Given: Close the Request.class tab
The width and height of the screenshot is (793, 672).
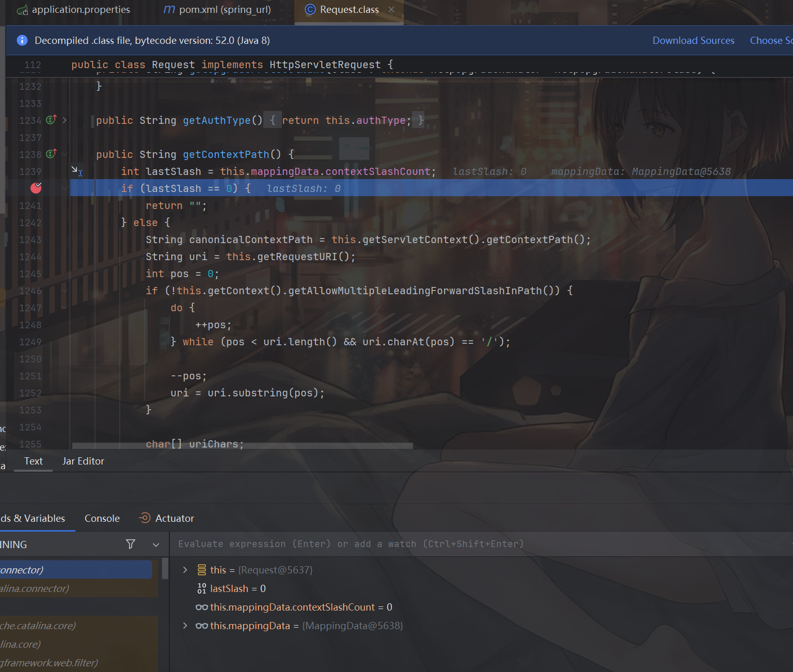Looking at the screenshot, I should point(391,10).
